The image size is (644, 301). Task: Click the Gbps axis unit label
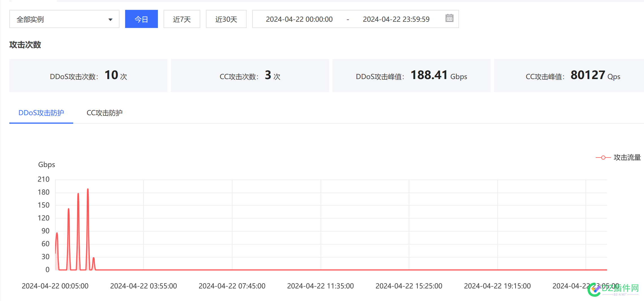[x=47, y=165]
